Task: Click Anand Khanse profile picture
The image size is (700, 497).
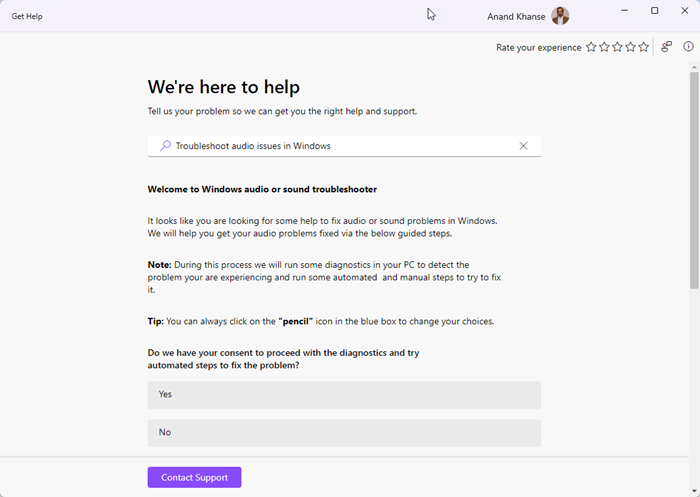Action: [x=561, y=16]
